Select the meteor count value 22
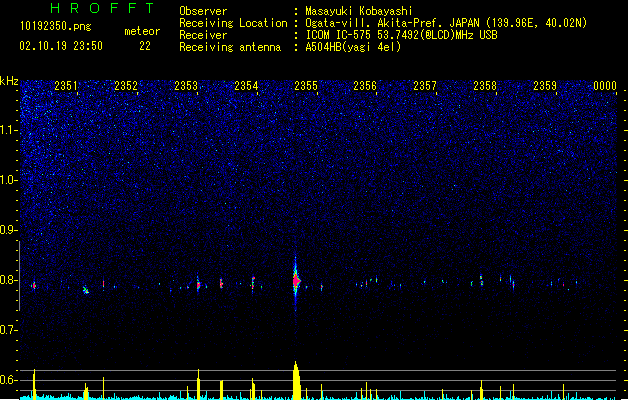629x400 pixels. 145,46
